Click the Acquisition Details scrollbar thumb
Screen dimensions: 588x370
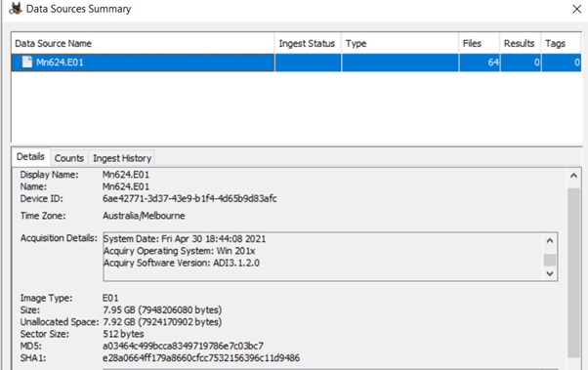click(550, 260)
